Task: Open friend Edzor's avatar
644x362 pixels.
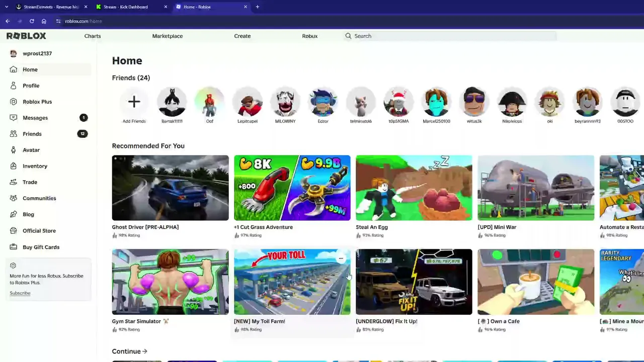Action: [x=323, y=102]
